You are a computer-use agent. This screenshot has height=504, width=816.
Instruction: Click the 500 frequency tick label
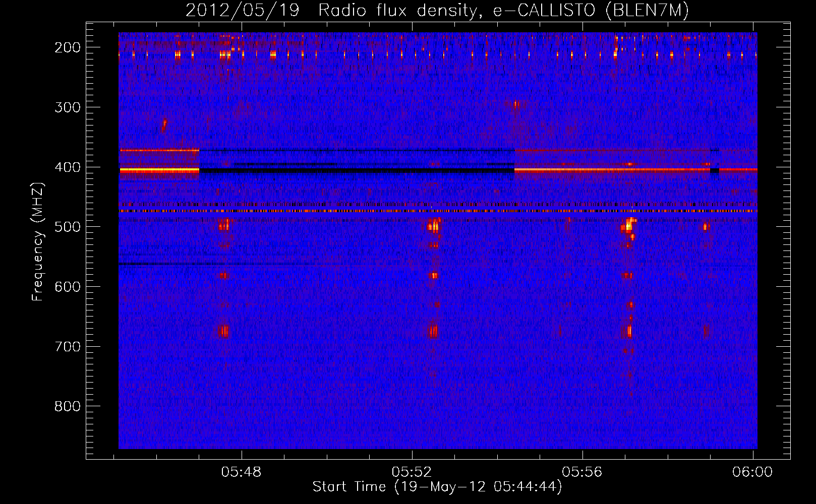tap(68, 227)
